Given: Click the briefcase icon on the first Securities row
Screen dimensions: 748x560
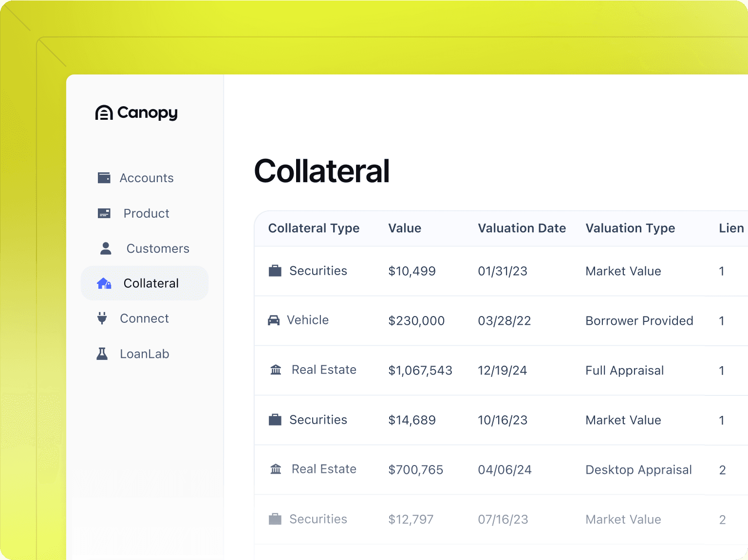Looking at the screenshot, I should 275,271.
